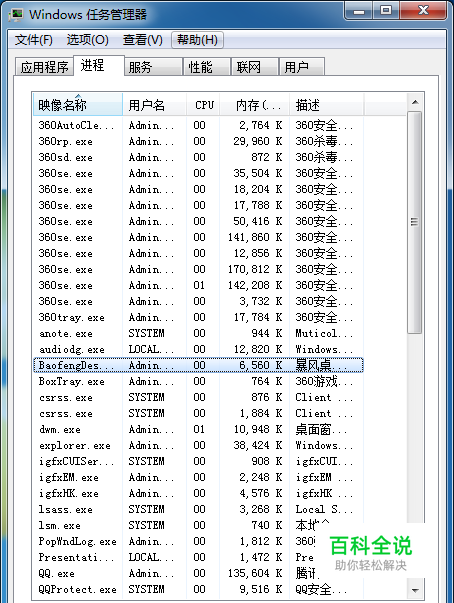Select 360se.exe using 141,860 K
This screenshot has width=454, height=603.
(x=198, y=237)
